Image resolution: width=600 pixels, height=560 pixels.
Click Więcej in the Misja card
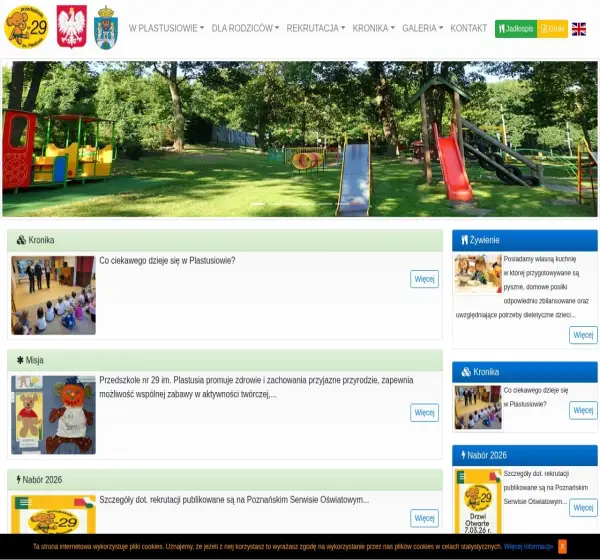(424, 413)
